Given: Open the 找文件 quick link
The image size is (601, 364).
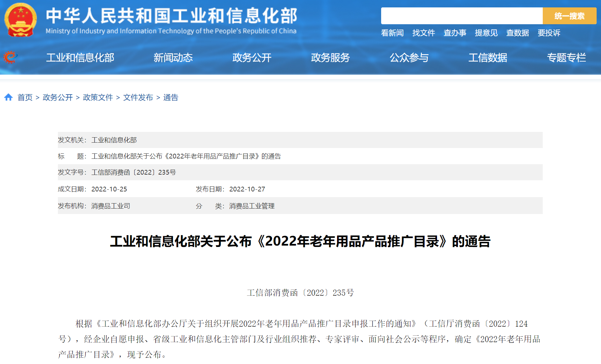Looking at the screenshot, I should point(424,33).
